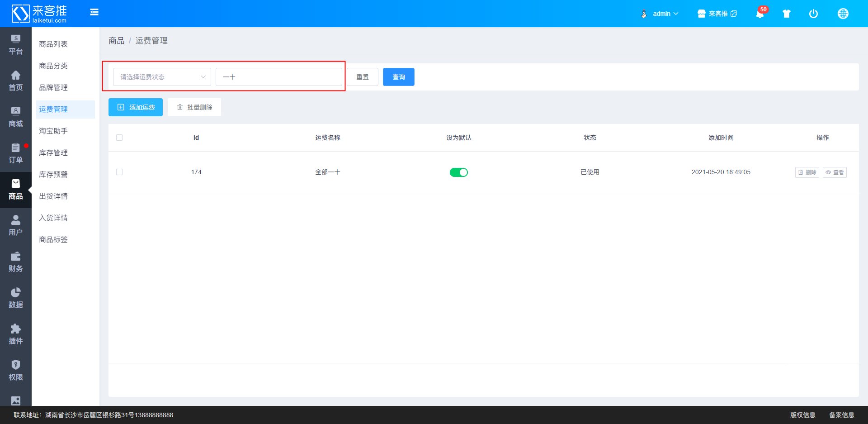Click the 版权信息 footer link
This screenshot has height=424, width=868.
point(802,415)
